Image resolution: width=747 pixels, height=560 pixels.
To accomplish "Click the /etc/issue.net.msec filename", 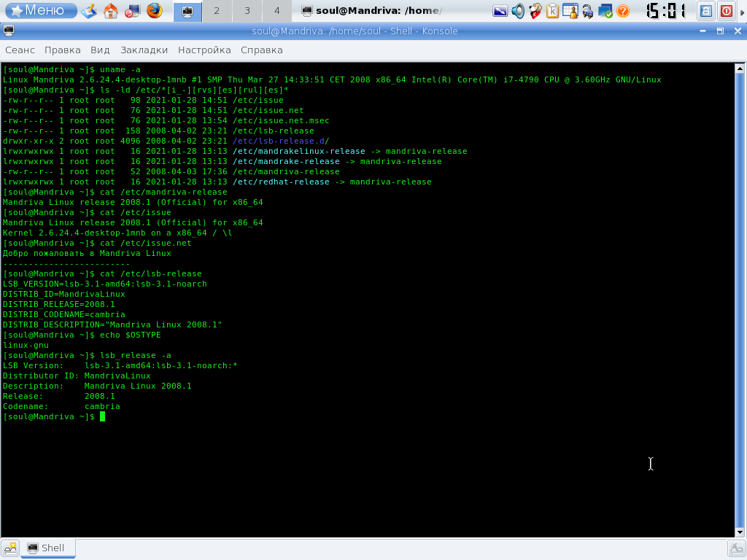I will click(x=281, y=120).
